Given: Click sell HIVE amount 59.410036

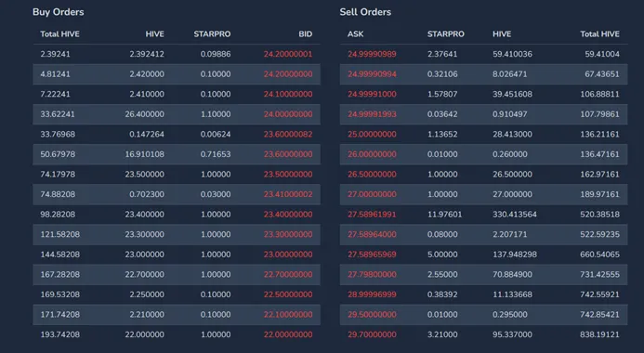Looking at the screenshot, I should coord(512,54).
